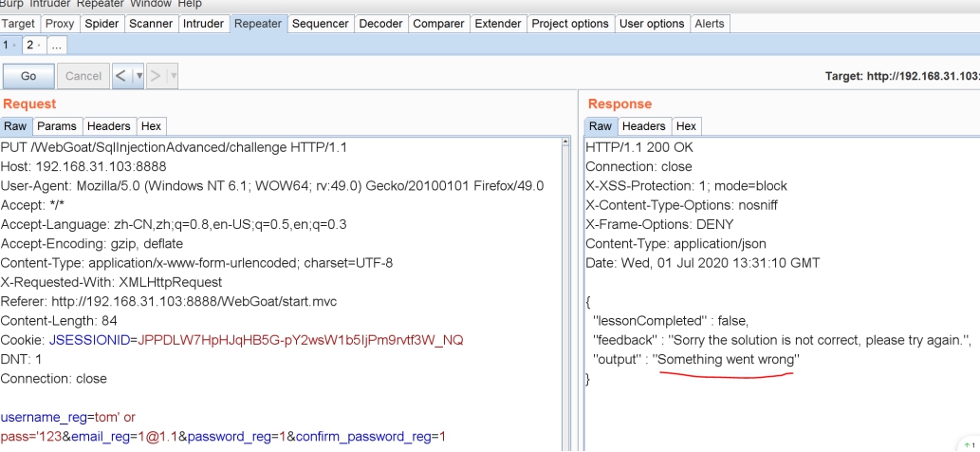Click the Content-Type urlencoded header line

click(197, 263)
